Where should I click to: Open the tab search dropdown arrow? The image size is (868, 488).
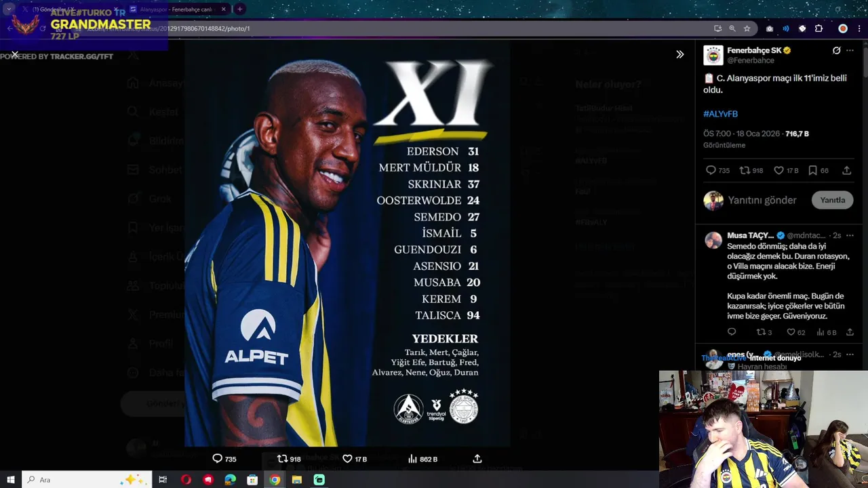pos(8,9)
